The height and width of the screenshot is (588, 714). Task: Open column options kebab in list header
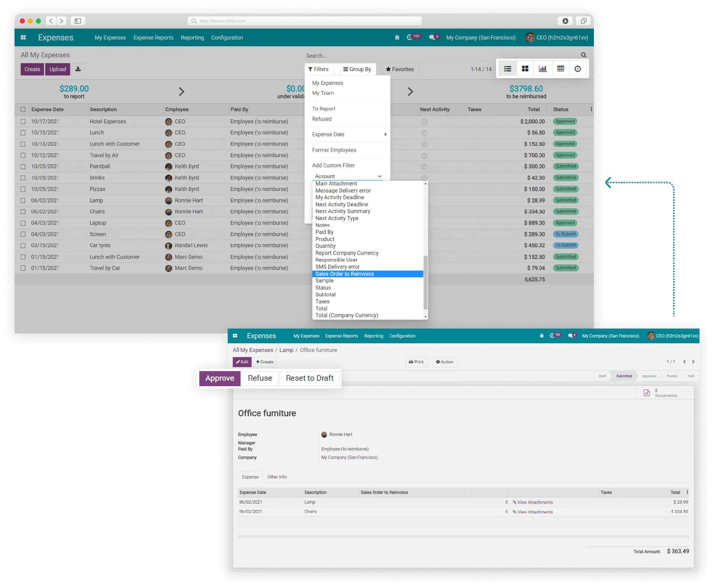tap(591, 109)
